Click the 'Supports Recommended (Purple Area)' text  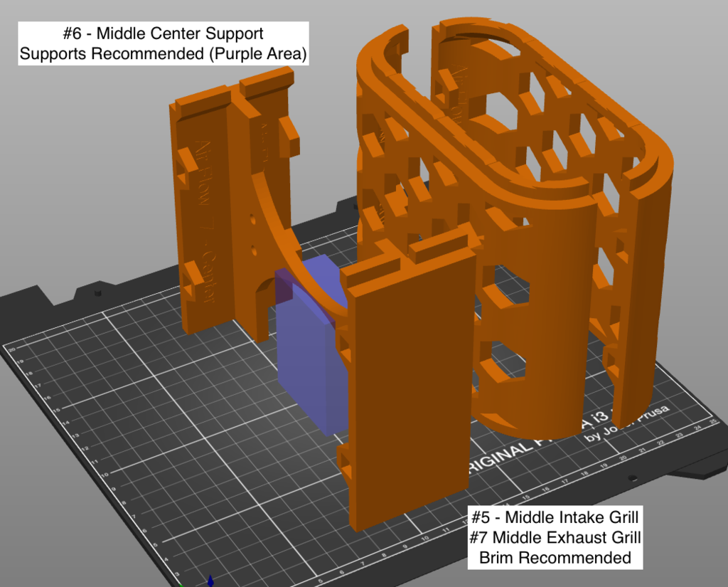click(164, 52)
